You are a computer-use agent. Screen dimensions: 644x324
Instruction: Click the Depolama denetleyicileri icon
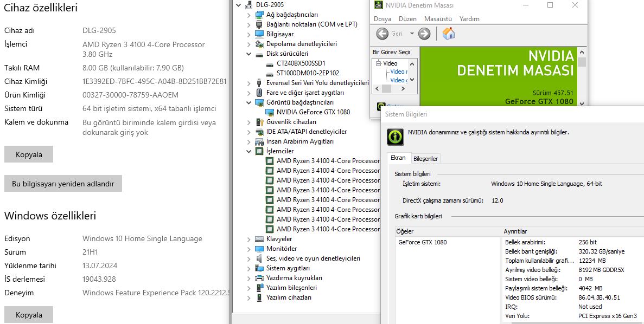pyautogui.click(x=259, y=44)
